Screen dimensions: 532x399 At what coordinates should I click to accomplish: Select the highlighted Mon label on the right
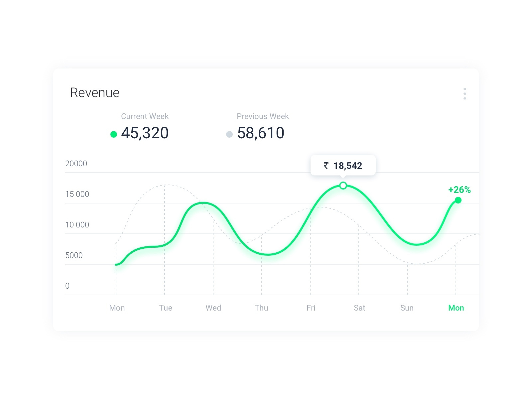tap(456, 308)
